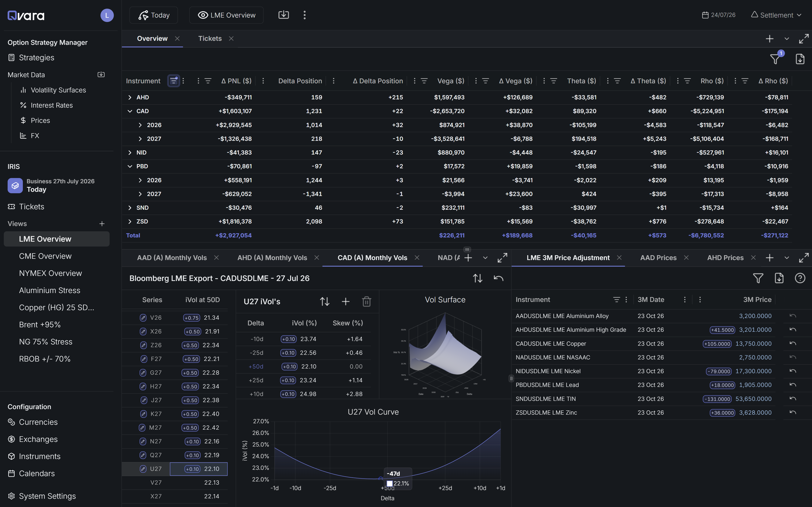This screenshot has width=812, height=507.
Task: Click the LME Overview view button
Action: click(227, 15)
